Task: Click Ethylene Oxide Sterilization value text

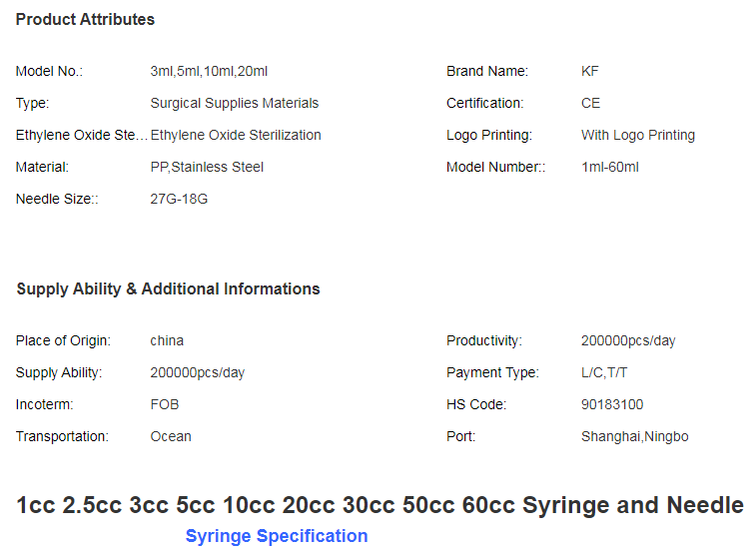Action: tap(236, 135)
